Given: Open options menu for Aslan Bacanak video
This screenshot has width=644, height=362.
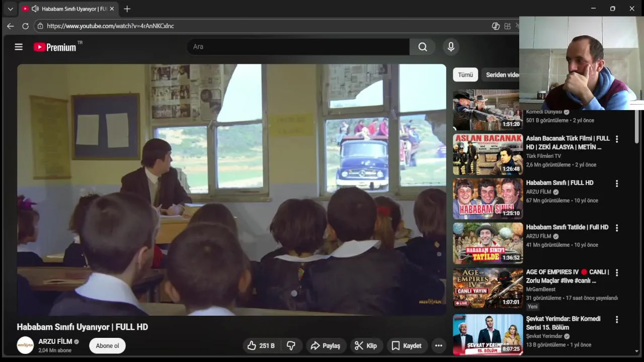Looking at the screenshot, I should (617, 139).
